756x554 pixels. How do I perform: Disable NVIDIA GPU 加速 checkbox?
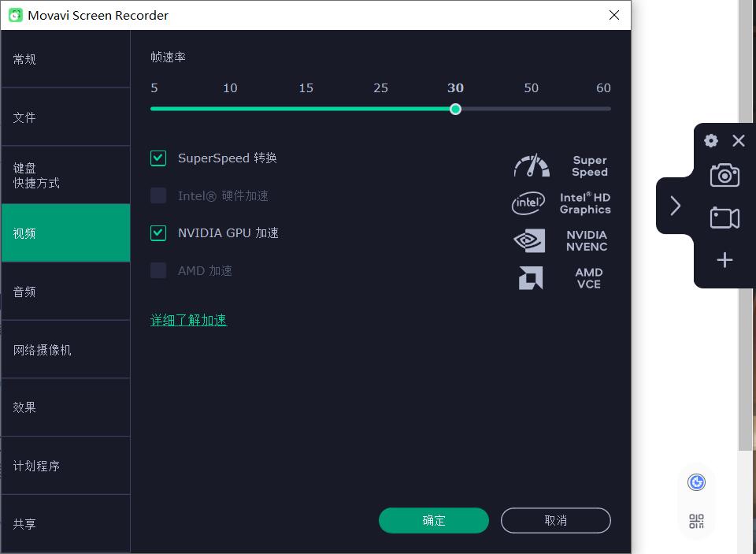pyautogui.click(x=158, y=233)
